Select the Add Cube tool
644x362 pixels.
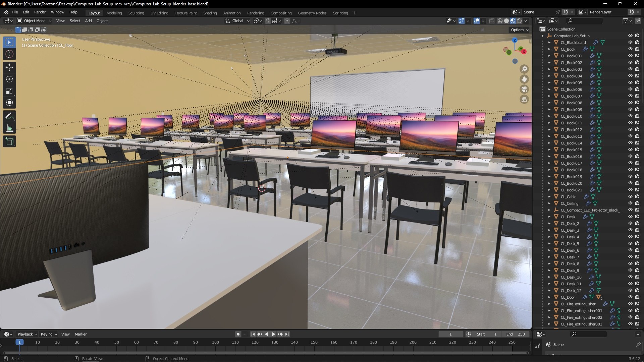point(9,141)
